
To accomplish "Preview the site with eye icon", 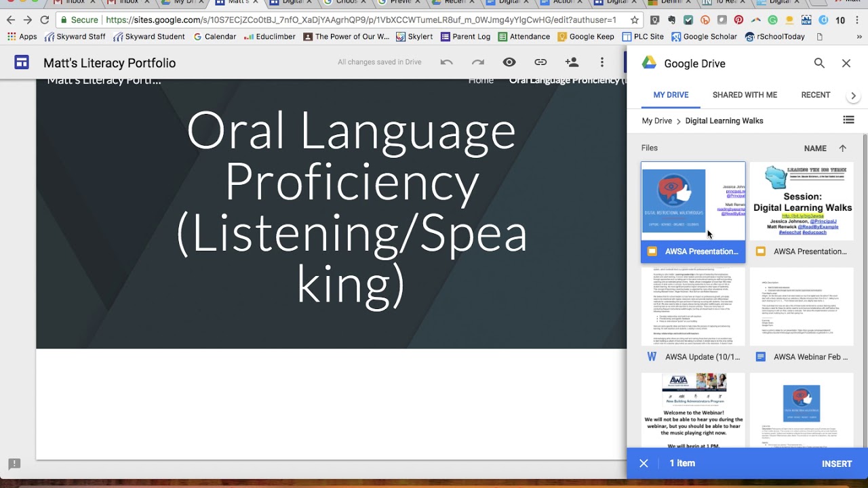I will (509, 62).
